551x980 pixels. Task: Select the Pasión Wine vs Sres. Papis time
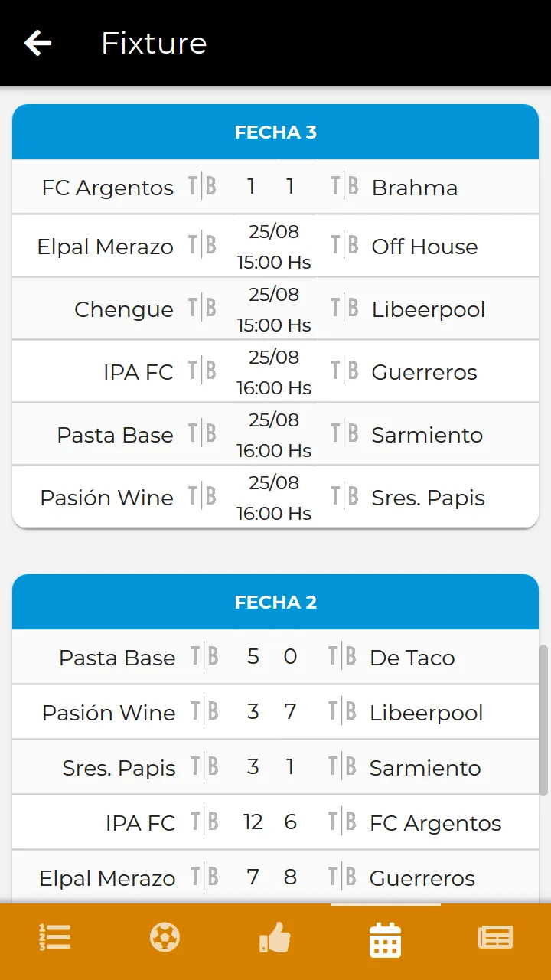[274, 498]
